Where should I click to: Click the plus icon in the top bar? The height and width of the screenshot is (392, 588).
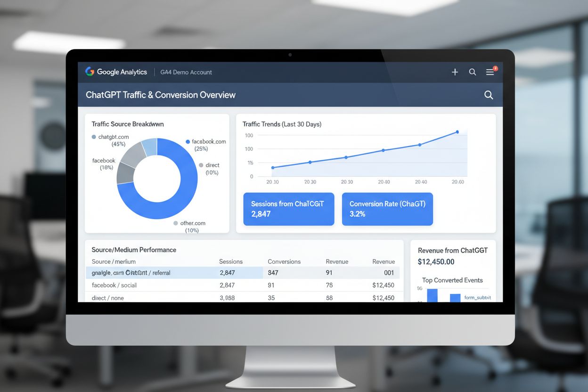pos(455,72)
